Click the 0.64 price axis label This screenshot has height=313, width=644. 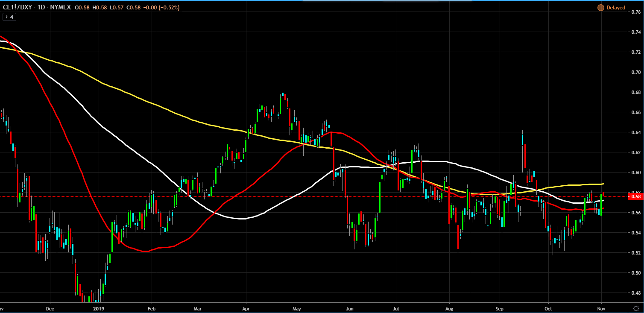click(x=635, y=132)
